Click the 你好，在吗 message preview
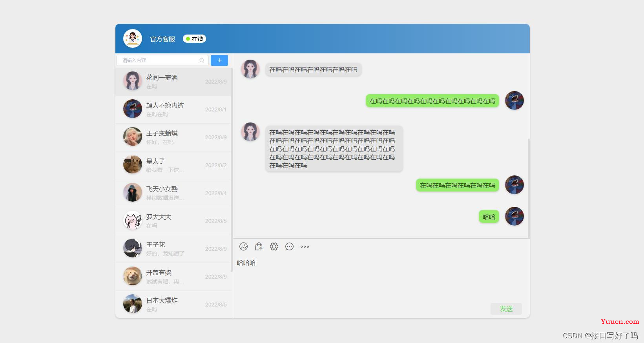Viewport: 644px width, 343px height. coord(160,142)
